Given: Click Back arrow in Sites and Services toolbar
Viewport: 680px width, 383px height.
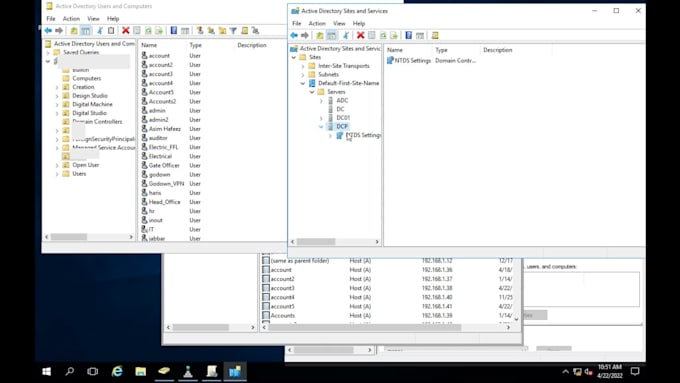Looking at the screenshot, I should 294,35.
